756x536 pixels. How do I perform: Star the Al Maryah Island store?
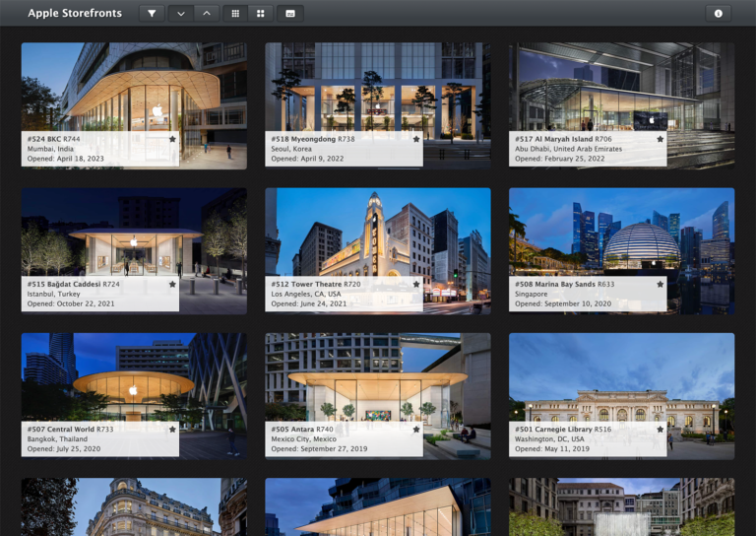(x=661, y=139)
